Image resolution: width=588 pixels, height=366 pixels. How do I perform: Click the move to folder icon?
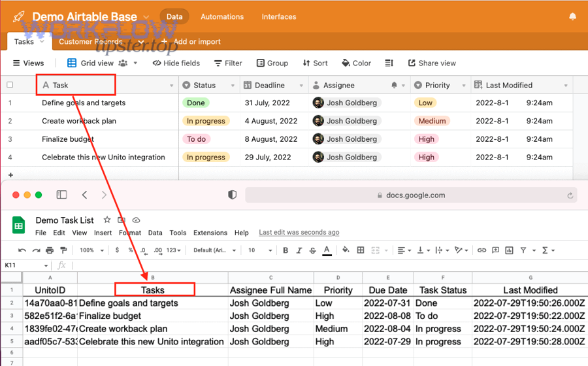[x=122, y=220]
